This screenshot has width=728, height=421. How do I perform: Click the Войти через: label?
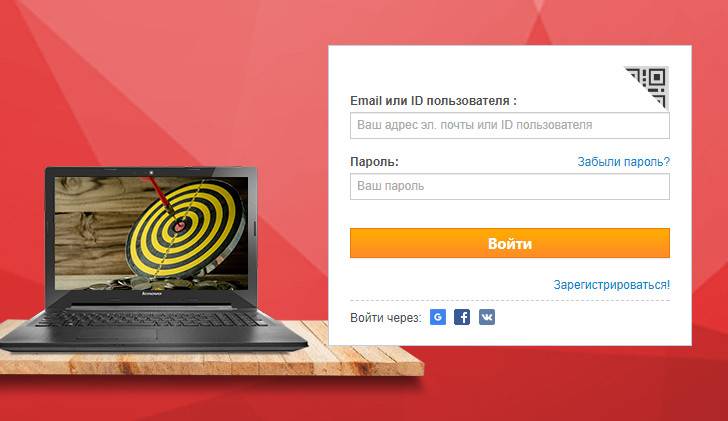click(x=386, y=318)
